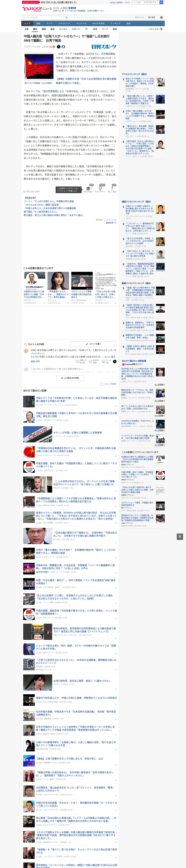The image size is (186, 868).
Task: Open 購入履歴
Action: click(152, 17)
